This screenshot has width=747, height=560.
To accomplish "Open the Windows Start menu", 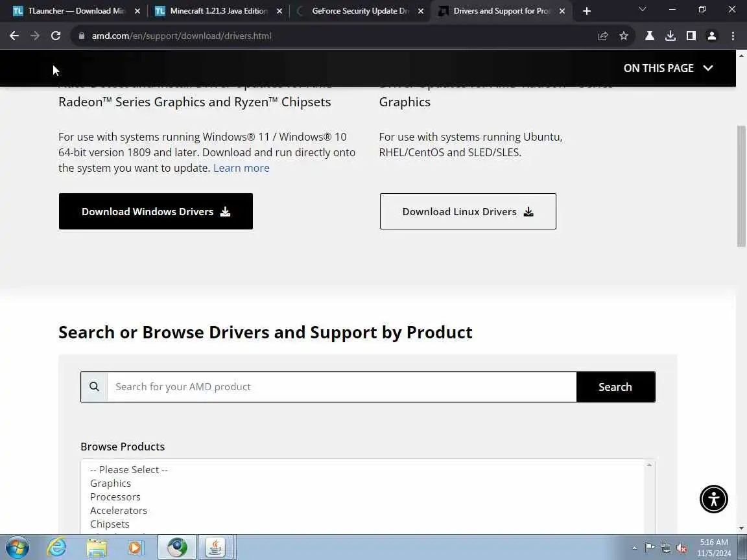I will [18, 548].
